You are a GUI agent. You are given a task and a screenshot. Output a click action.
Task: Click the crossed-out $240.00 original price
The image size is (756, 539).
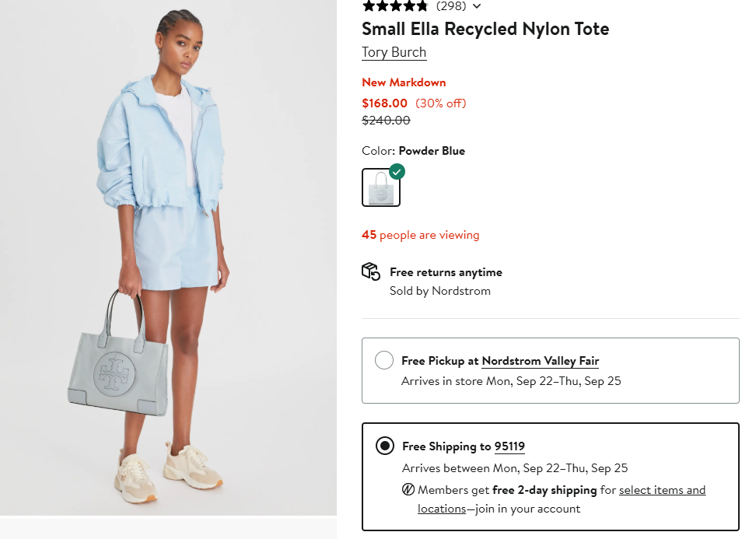point(386,121)
